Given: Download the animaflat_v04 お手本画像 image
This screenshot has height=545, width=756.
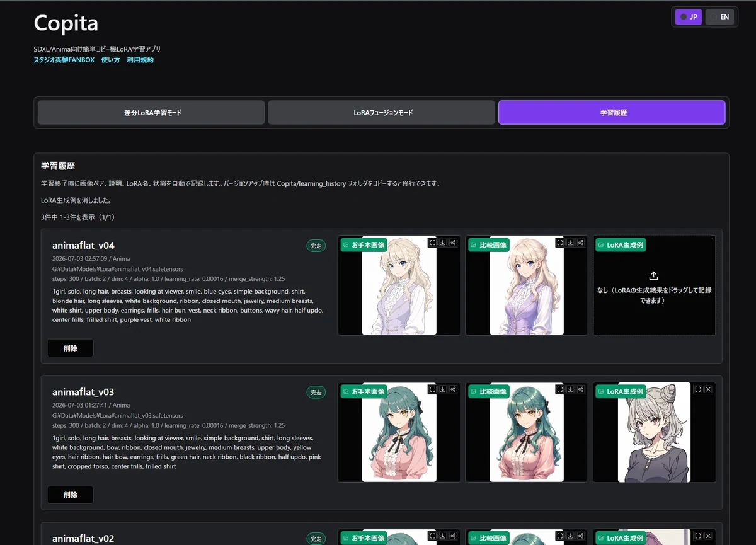Looking at the screenshot, I should click(443, 243).
